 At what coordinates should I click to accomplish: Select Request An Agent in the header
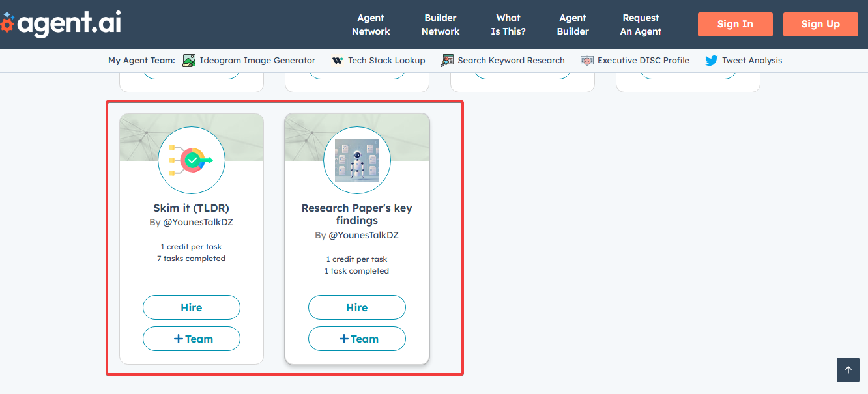click(x=641, y=24)
